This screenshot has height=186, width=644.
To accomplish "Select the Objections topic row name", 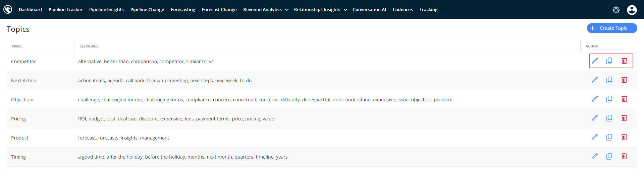I will [23, 100].
